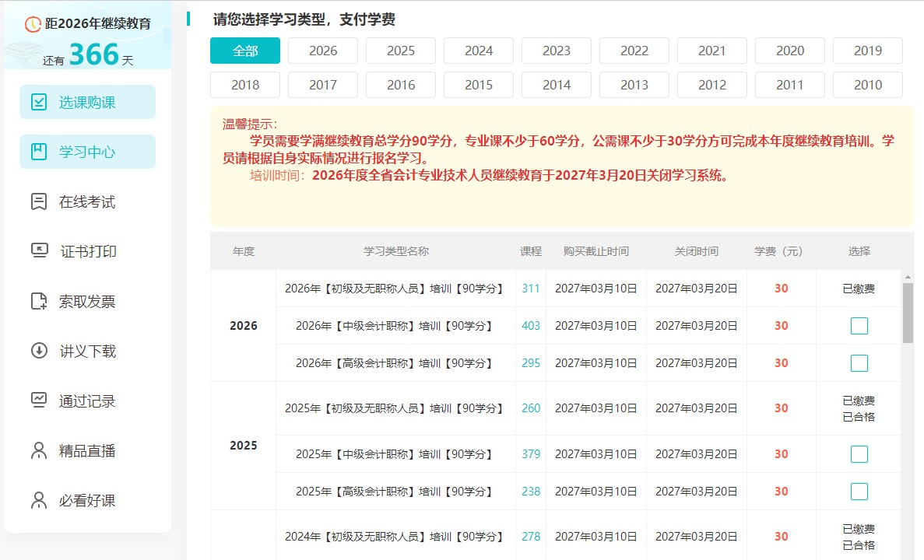Open the 403 courses link for 中级会计职称
Viewport: 924px width, 560px height.
tap(531, 326)
